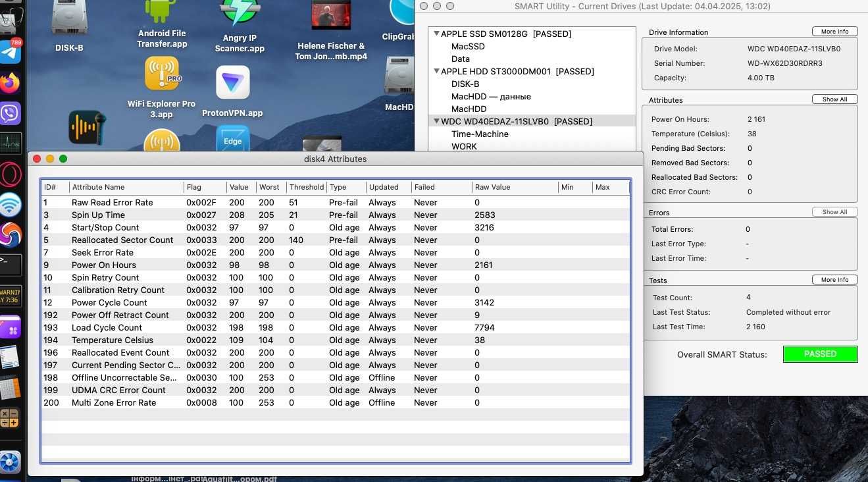Click the Worst column header
The height and width of the screenshot is (482, 868).
tap(271, 187)
